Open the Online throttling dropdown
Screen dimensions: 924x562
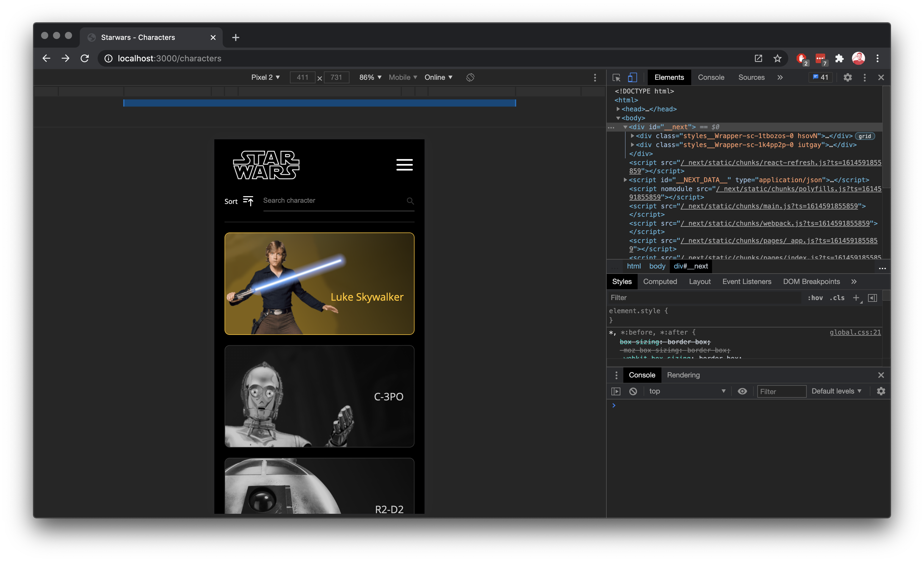(x=438, y=77)
